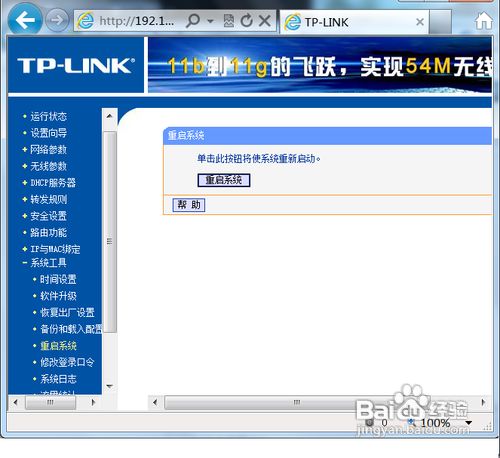The width and height of the screenshot is (500, 458).
Task: Click the search magnifier in address bar
Action: (193, 21)
